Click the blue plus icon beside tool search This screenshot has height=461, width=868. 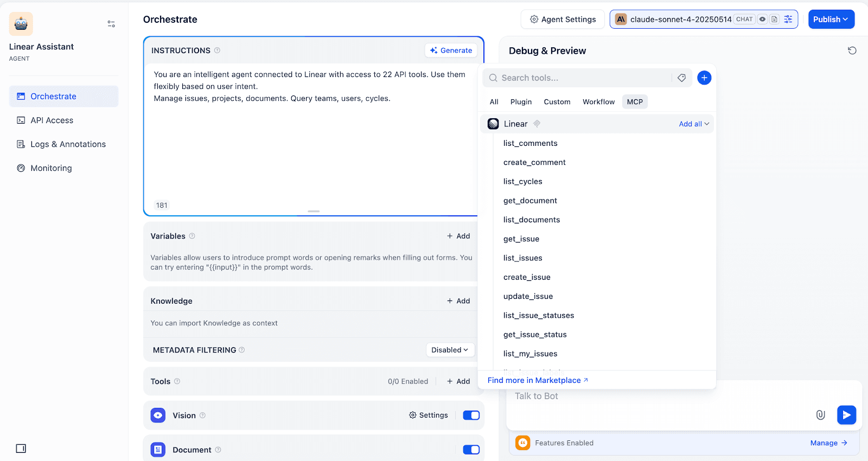coord(704,78)
